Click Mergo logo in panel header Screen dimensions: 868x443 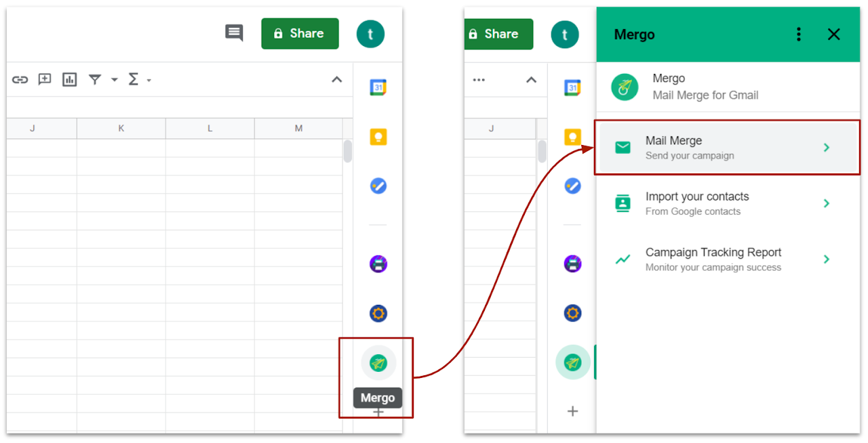tap(625, 87)
